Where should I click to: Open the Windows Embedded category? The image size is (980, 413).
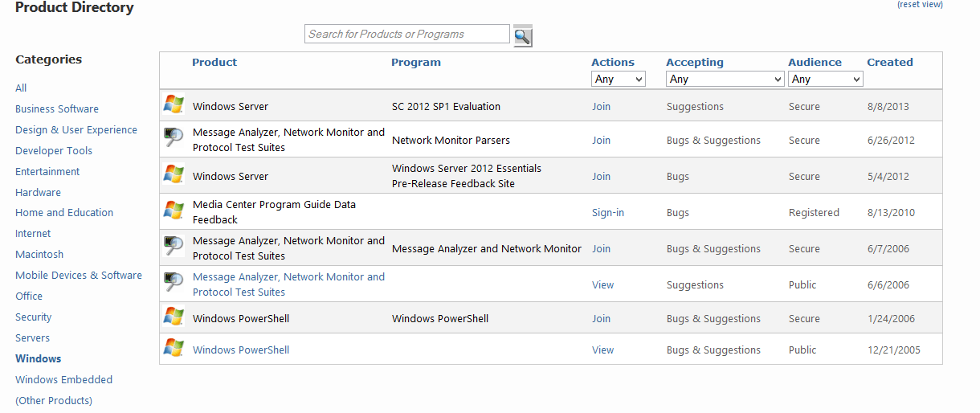pos(63,379)
